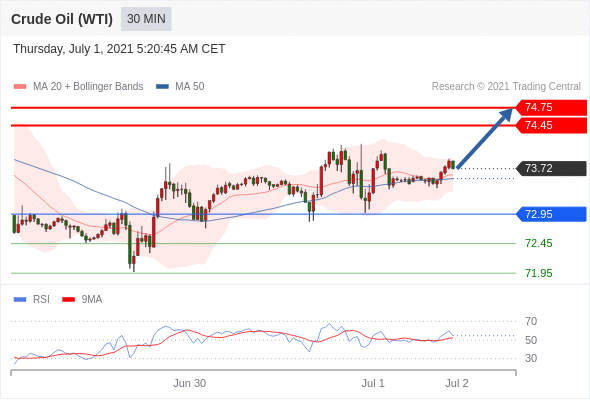Click the 73.72 current price tag

[x=551, y=168]
